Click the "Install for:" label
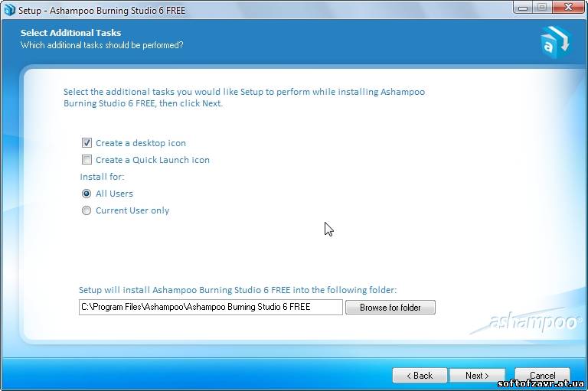 pyautogui.click(x=102, y=177)
